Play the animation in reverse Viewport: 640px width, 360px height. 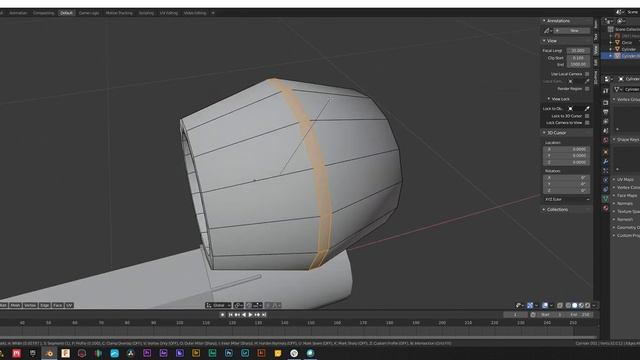pyautogui.click(x=244, y=315)
